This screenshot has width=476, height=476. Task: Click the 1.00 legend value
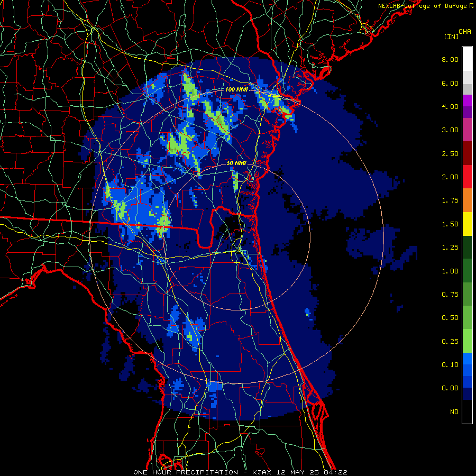pos(450,271)
